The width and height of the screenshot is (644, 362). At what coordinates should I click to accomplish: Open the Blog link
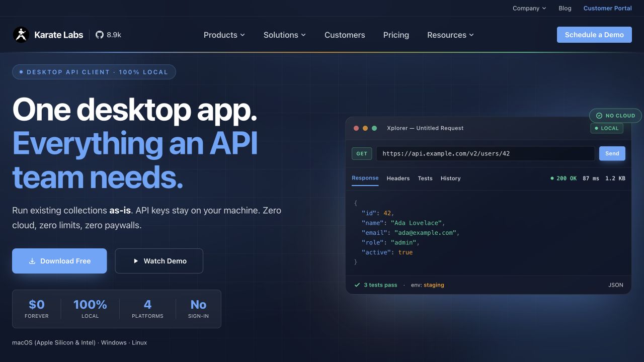coord(565,8)
